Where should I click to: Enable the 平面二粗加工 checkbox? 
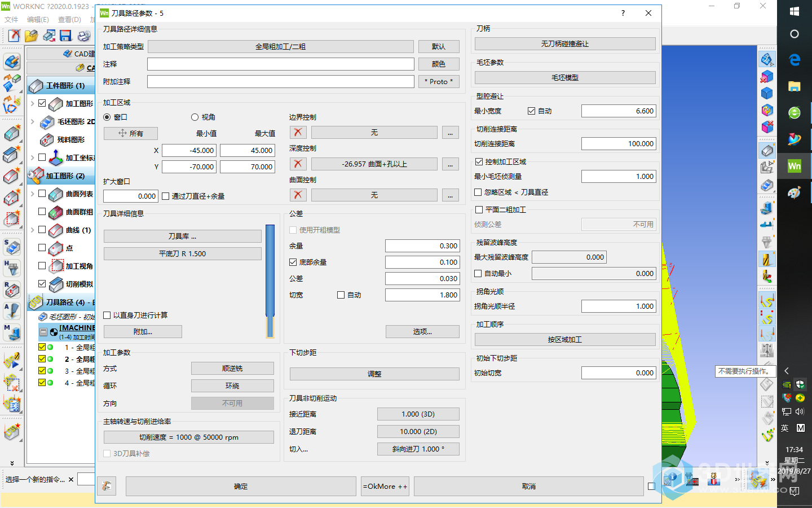479,209
